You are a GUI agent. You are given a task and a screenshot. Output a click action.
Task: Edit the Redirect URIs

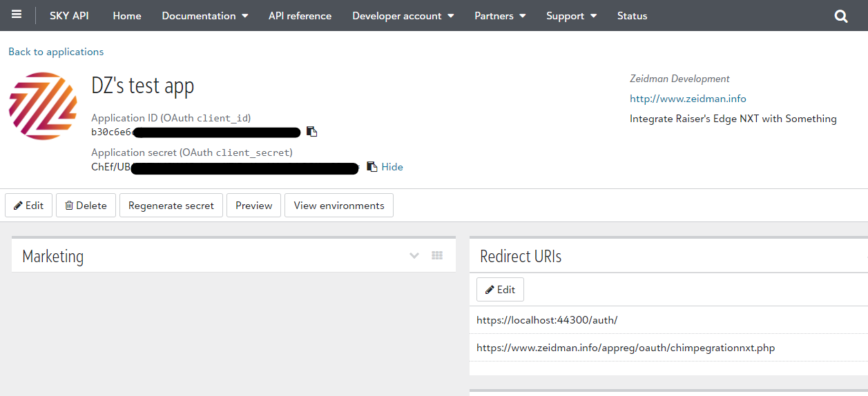pos(501,290)
